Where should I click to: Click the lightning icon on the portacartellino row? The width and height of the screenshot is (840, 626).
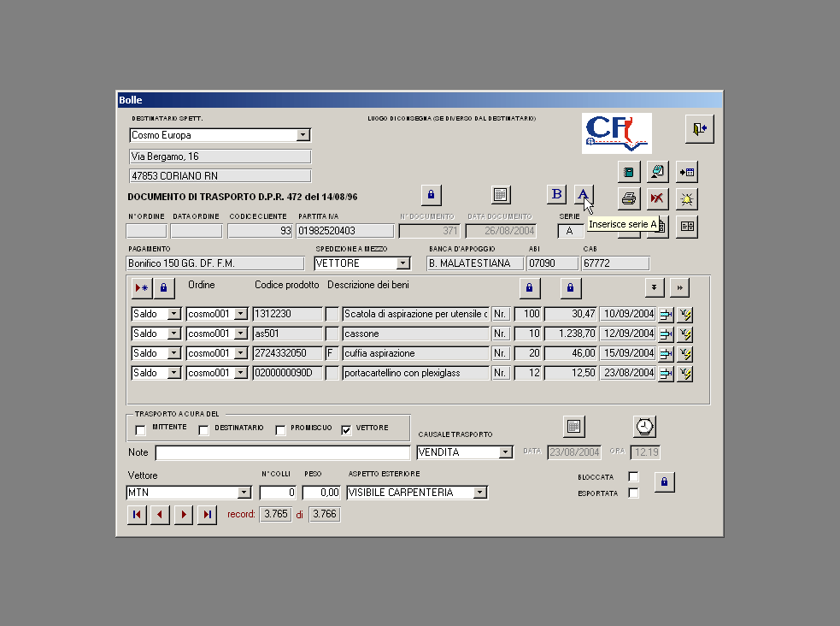(x=685, y=374)
